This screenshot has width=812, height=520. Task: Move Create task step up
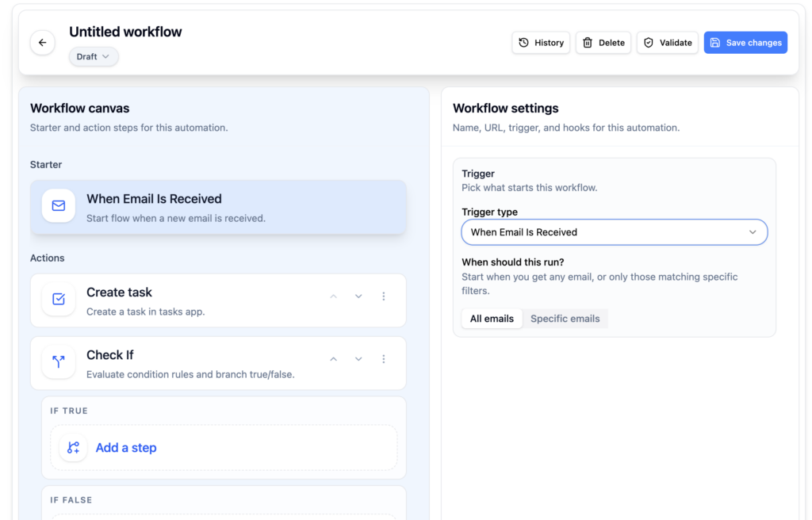[x=334, y=296]
